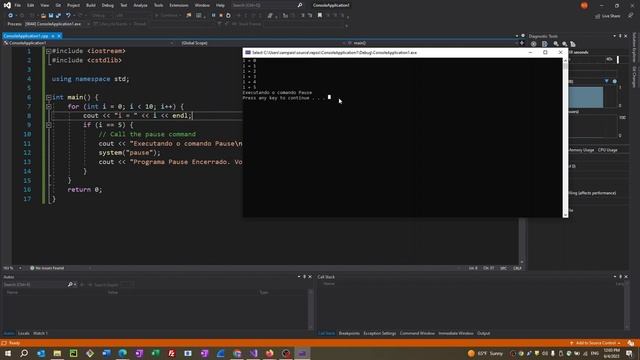Switch to the Watch 1 tab
640x360 pixels.
(40, 333)
